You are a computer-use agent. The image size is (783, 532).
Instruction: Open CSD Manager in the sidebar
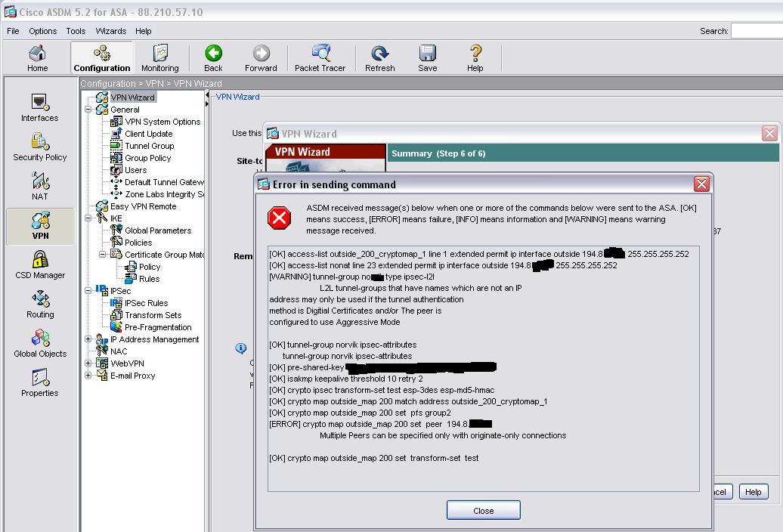(40, 265)
